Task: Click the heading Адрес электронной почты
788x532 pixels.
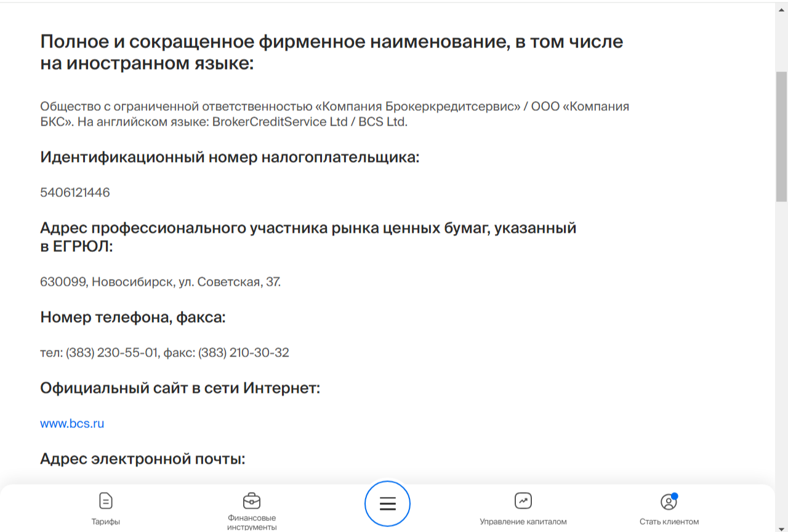Action: (143, 459)
